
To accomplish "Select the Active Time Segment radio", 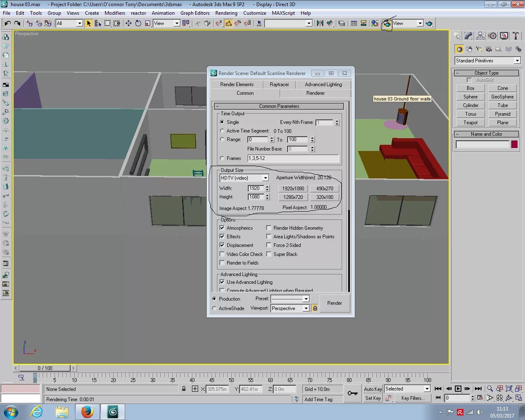I will [x=222, y=131].
